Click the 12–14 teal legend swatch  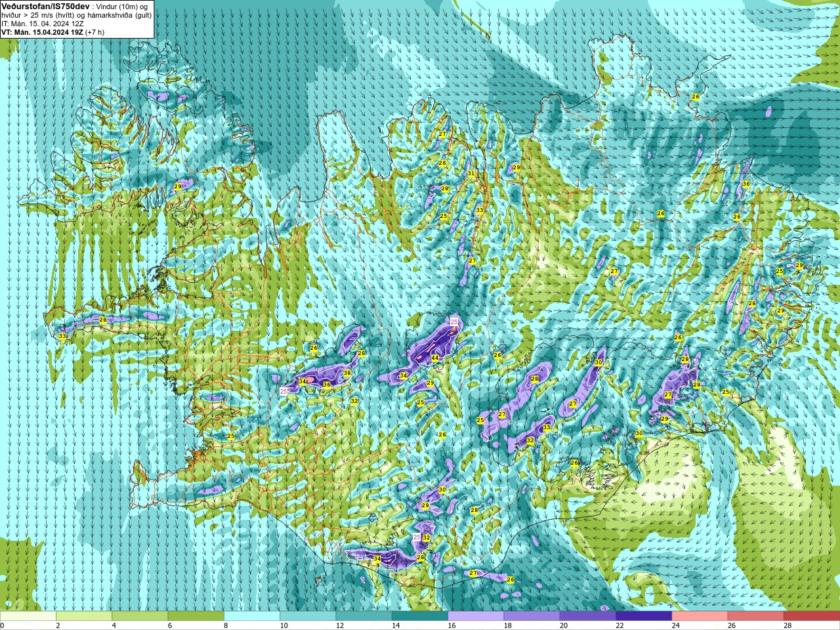tap(364, 616)
